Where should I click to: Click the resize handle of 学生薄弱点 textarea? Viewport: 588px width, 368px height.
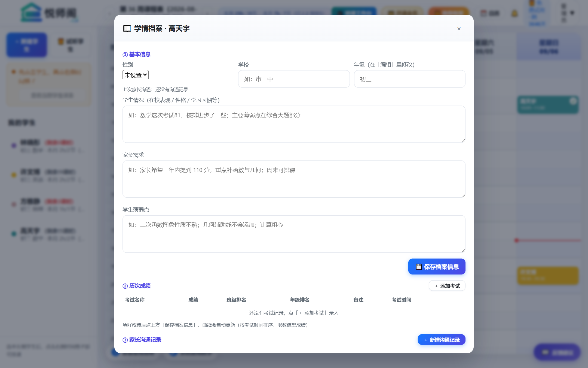[463, 250]
